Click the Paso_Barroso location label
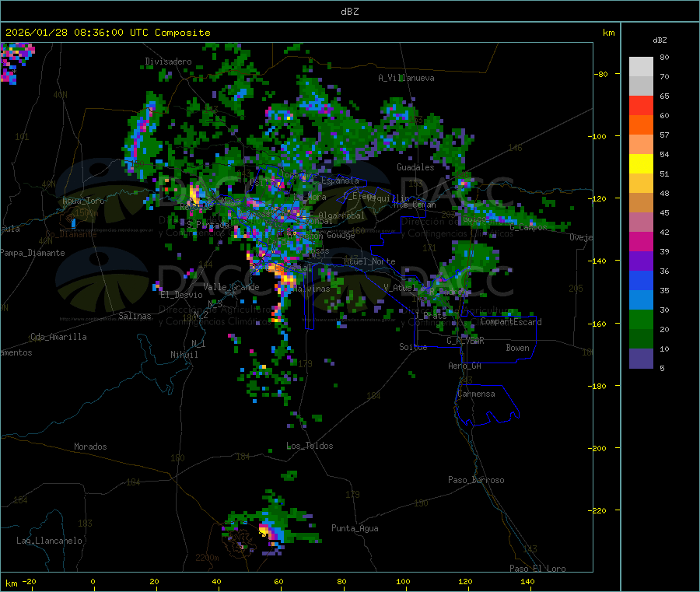The image size is (700, 592). click(x=476, y=480)
